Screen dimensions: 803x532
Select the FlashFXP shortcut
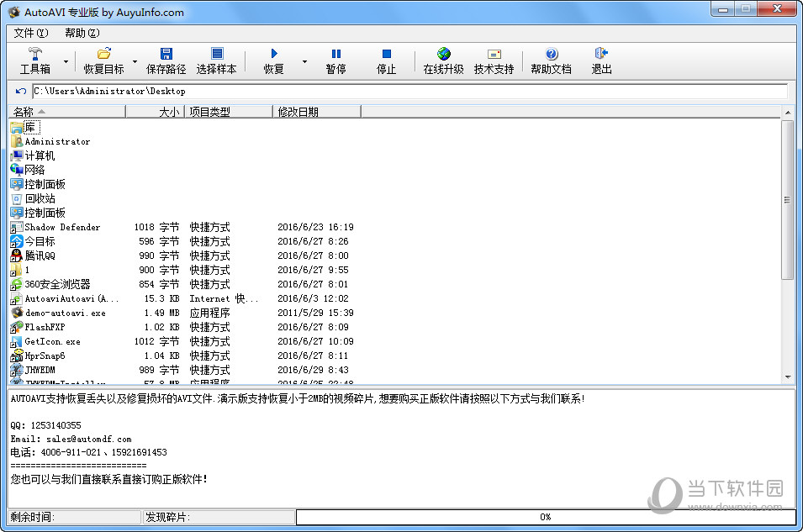38,327
